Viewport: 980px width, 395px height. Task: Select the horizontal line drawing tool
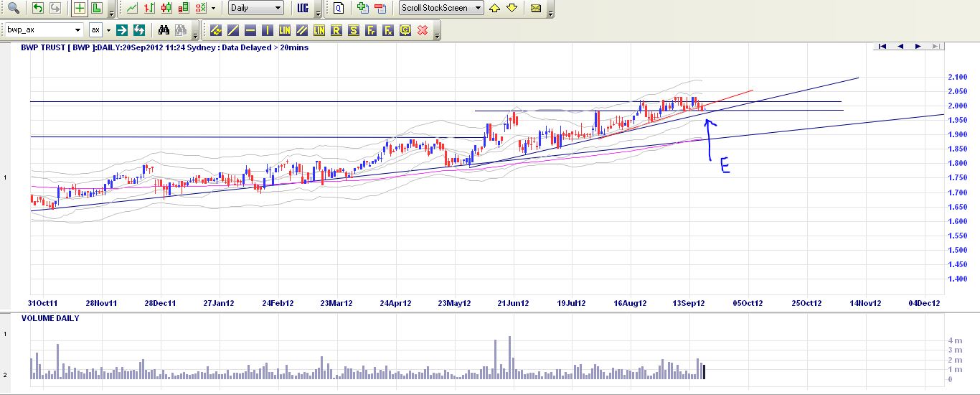(x=250, y=30)
